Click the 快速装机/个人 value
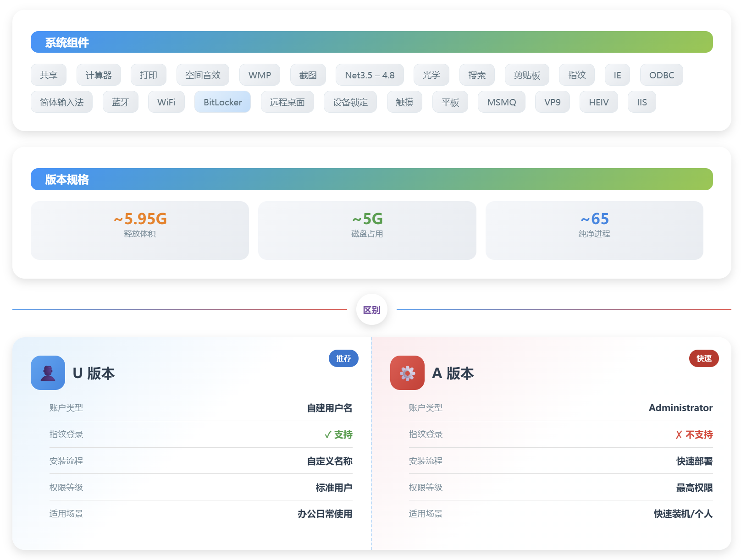The height and width of the screenshot is (560, 741). tap(683, 514)
